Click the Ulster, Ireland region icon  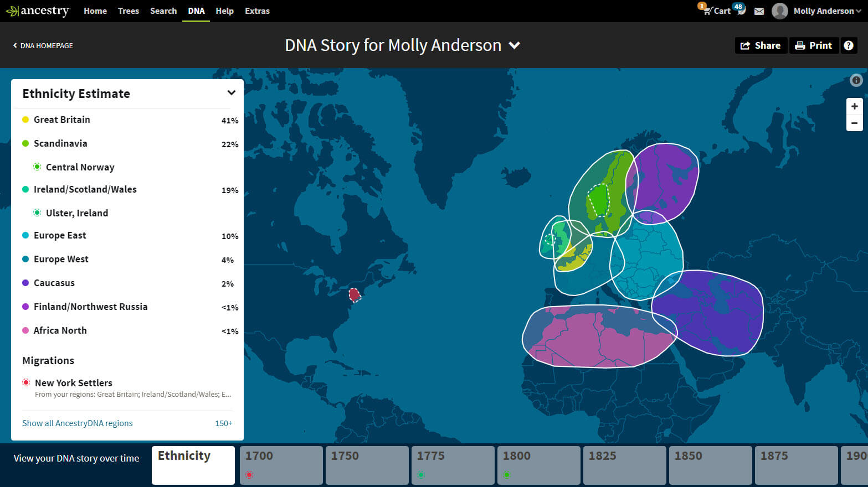pyautogui.click(x=37, y=213)
